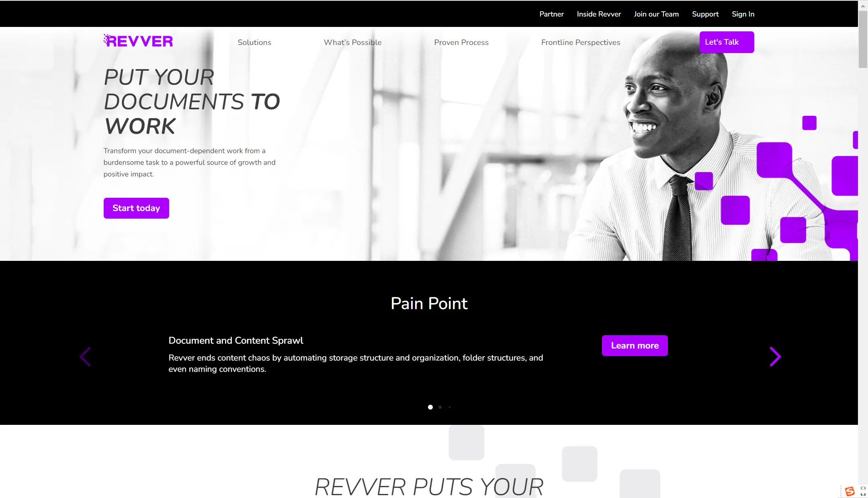Click the purple decorative square top-right
The height and width of the screenshot is (498, 868).
(809, 122)
